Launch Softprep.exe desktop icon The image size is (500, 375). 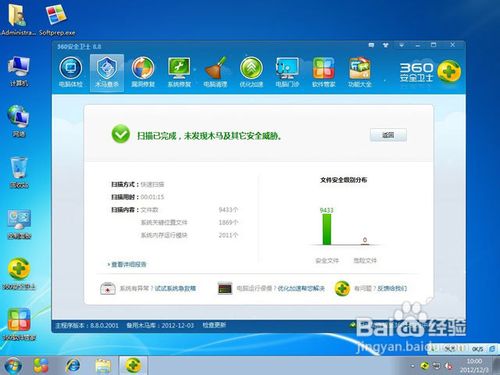pos(57,19)
